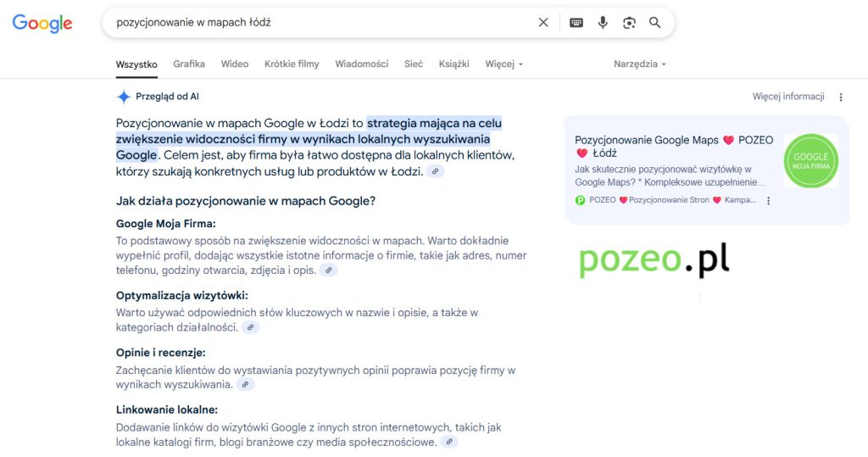Open source link icon after 'produktów w Łodzi'
This screenshot has width=868, height=457.
pos(436,172)
